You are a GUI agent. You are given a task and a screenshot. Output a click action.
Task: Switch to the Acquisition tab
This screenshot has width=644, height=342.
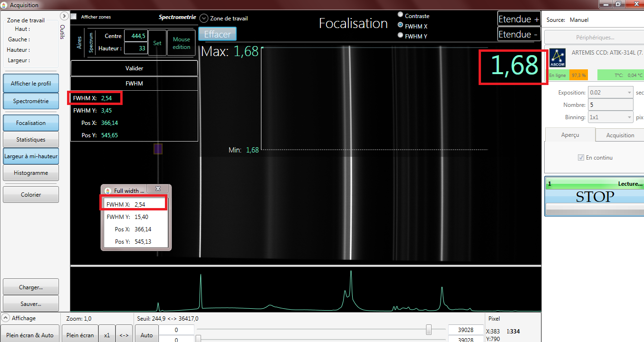pos(620,135)
